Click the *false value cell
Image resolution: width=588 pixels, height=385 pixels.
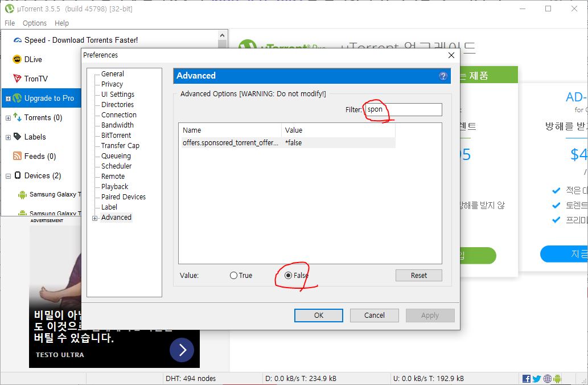pos(294,142)
